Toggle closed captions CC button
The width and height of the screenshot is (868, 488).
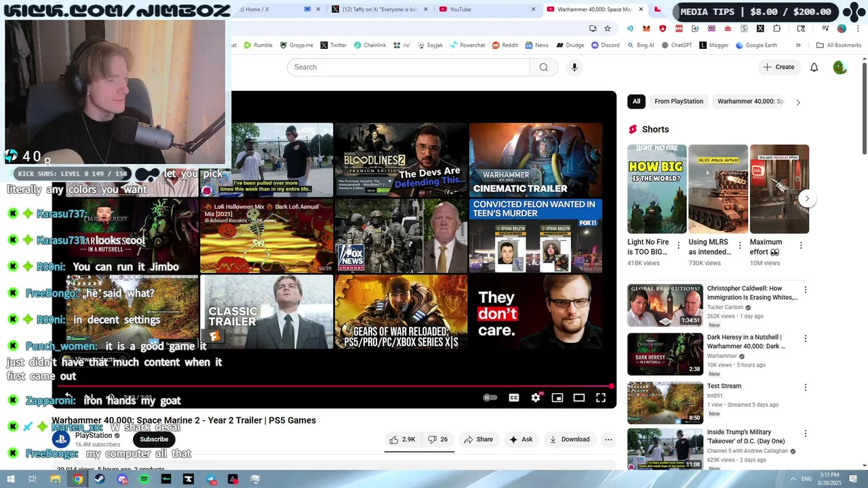coord(514,398)
